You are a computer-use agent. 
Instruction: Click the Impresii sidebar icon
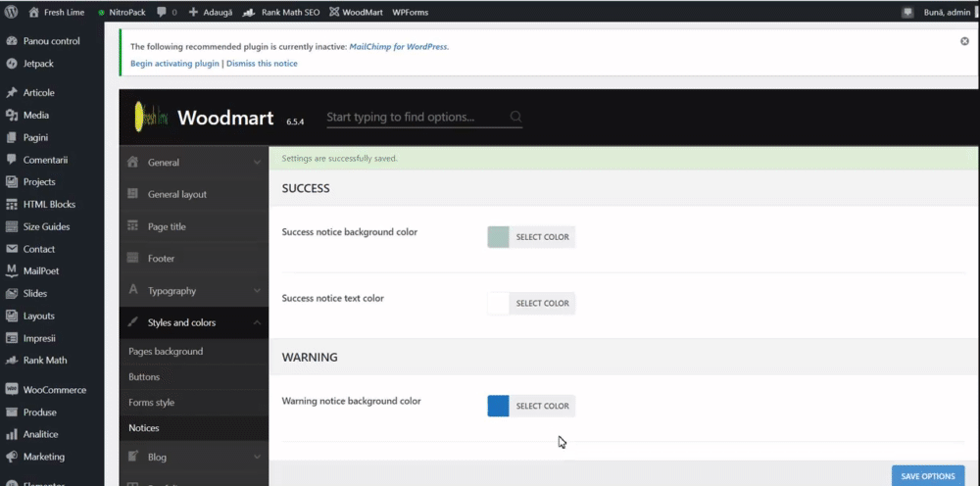(x=11, y=338)
